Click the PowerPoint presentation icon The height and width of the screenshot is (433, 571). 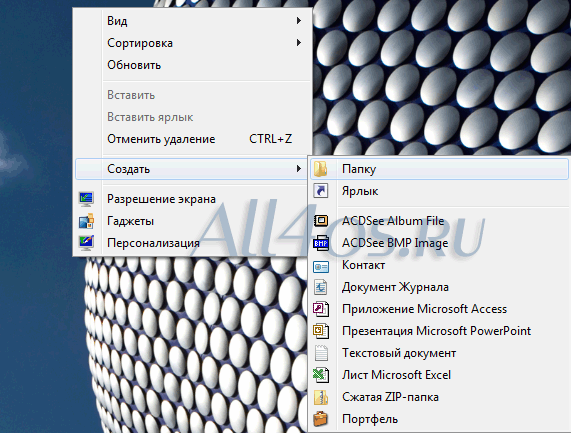tap(321, 331)
